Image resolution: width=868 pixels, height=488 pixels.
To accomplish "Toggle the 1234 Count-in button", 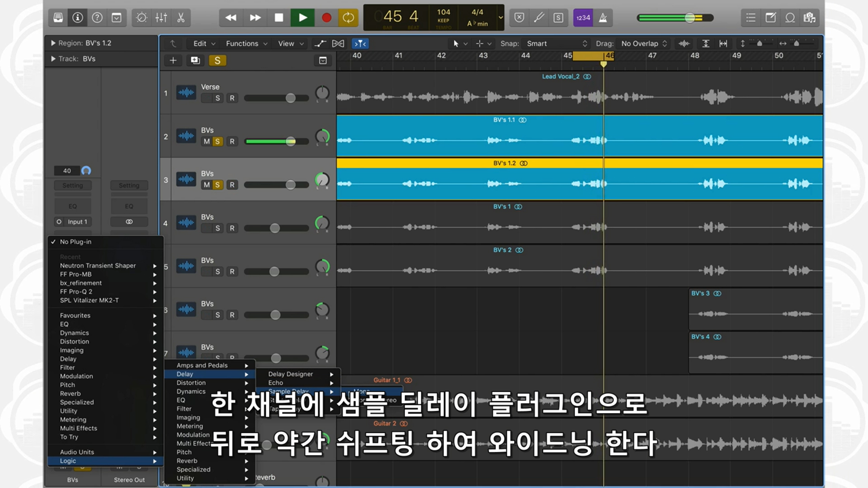I will click(x=583, y=18).
